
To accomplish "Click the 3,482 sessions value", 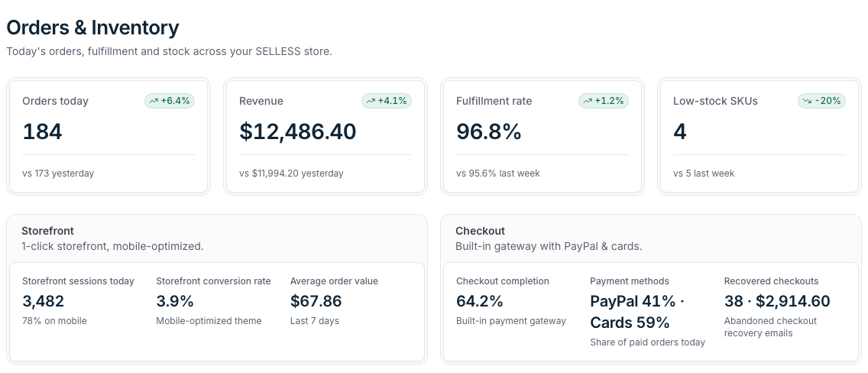I will point(44,301).
